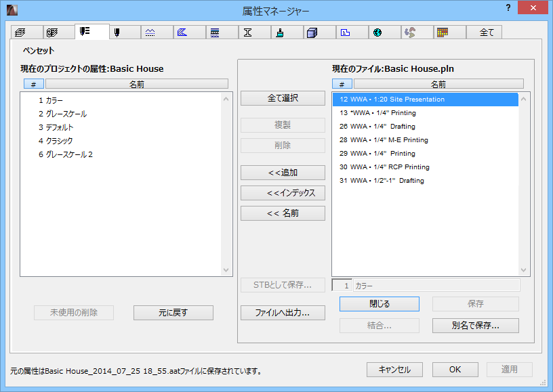Image resolution: width=553 pixels, height=392 pixels.
Task: Switch to the Zone Categories tab
Action: click(x=352, y=32)
